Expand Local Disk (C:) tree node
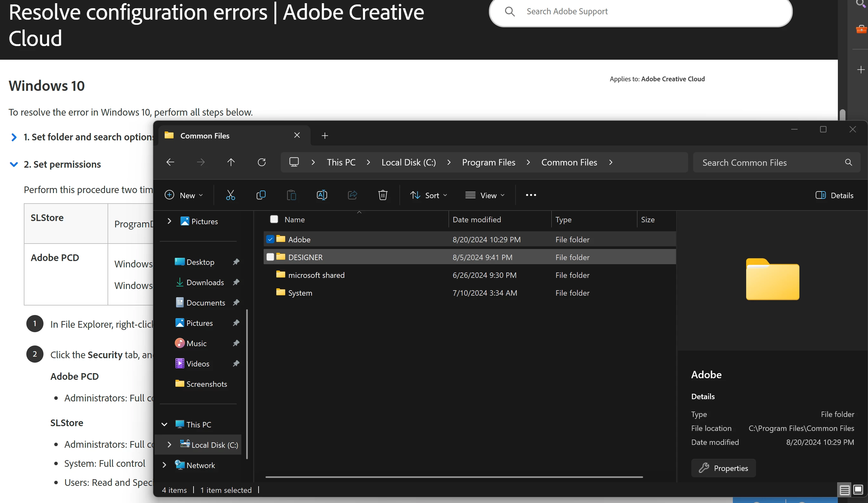The height and width of the screenshot is (503, 868). click(x=169, y=445)
